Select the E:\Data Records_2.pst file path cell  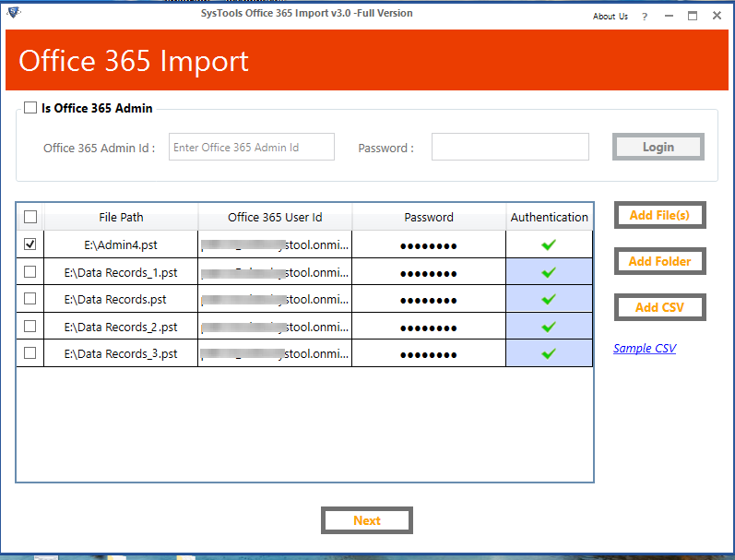tap(121, 327)
